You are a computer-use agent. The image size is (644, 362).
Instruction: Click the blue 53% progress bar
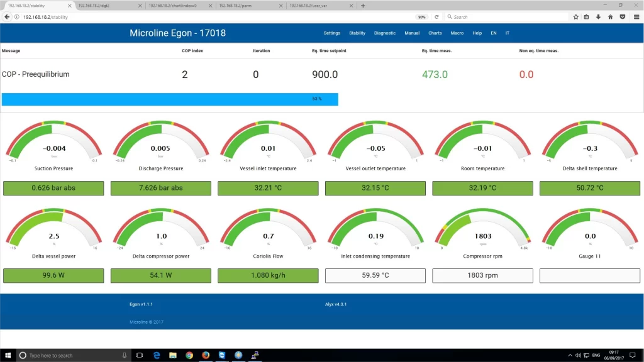(170, 99)
